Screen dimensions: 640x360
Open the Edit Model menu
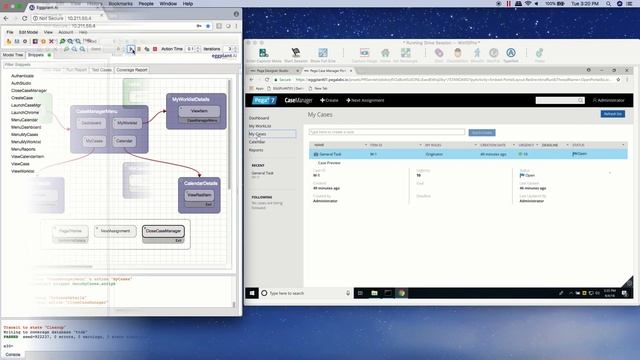(29, 32)
